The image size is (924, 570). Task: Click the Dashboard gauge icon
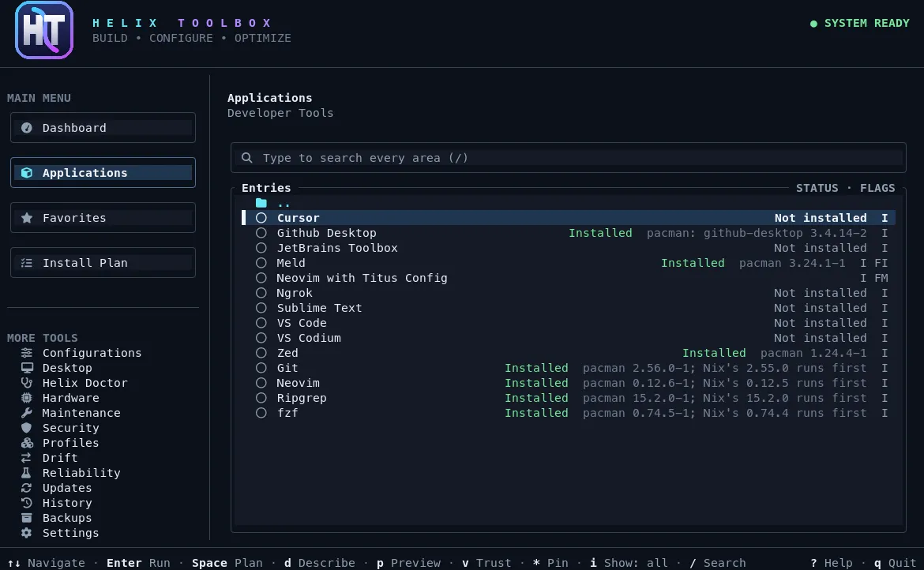click(x=27, y=128)
